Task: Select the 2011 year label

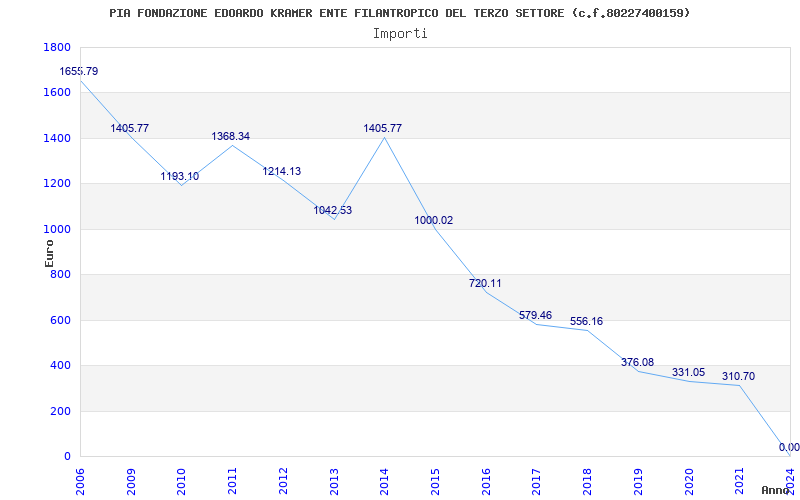Action: point(232,482)
